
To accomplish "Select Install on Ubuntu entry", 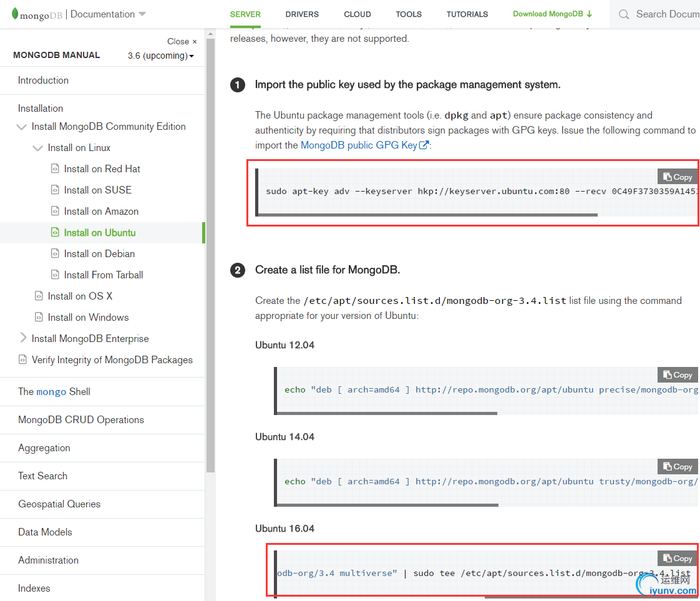I will 100,233.
